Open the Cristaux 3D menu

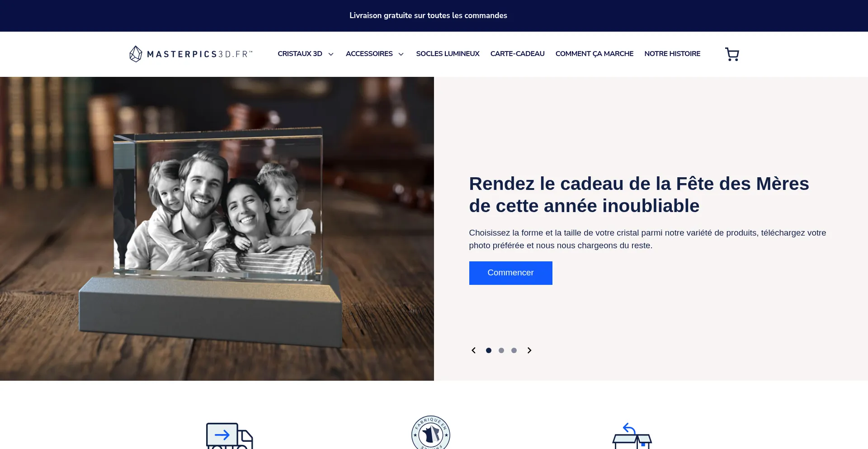[300, 54]
